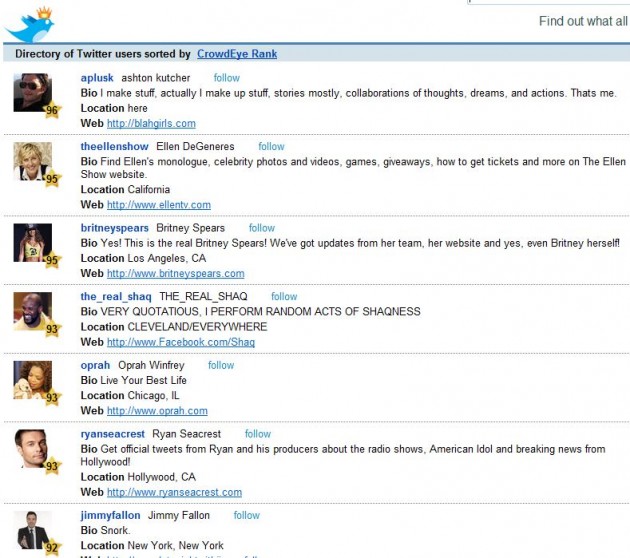Open the ryanseacrest username link
The image size is (630, 558).
[112, 434]
